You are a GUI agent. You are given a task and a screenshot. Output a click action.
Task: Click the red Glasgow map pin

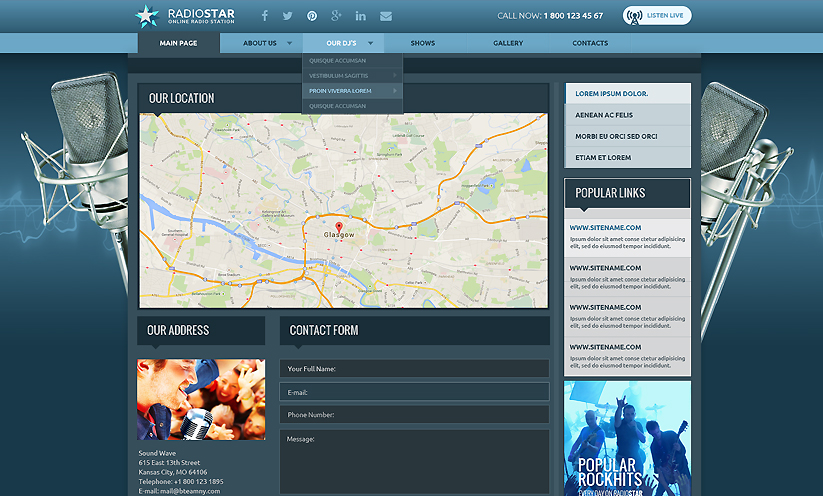pyautogui.click(x=339, y=228)
